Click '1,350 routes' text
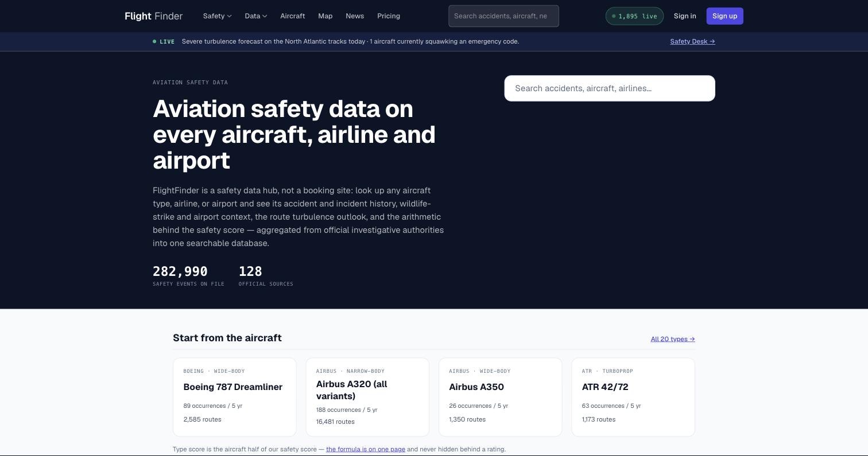Image resolution: width=868 pixels, height=456 pixels. pyautogui.click(x=467, y=419)
